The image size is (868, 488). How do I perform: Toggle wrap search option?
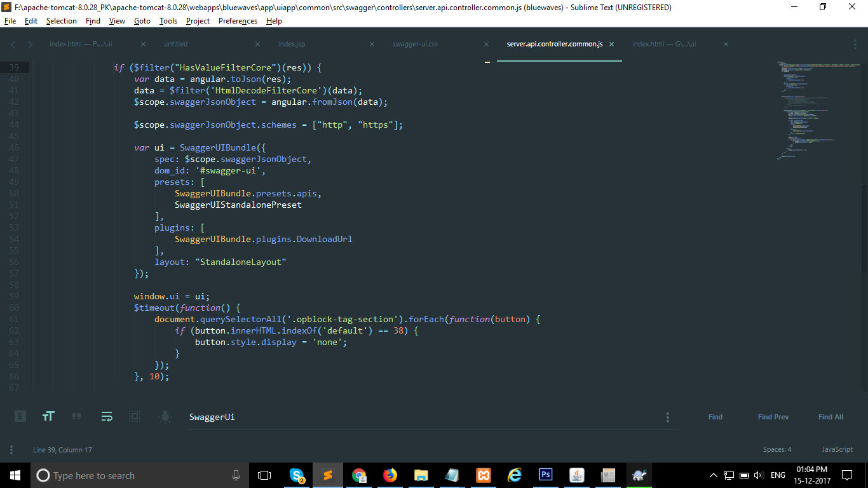107,416
